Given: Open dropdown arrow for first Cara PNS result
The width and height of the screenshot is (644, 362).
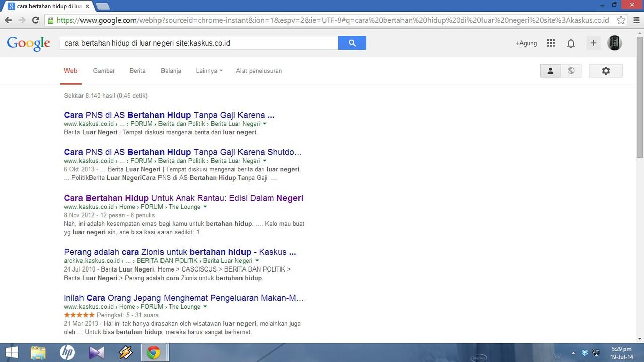Looking at the screenshot, I should (265, 124).
